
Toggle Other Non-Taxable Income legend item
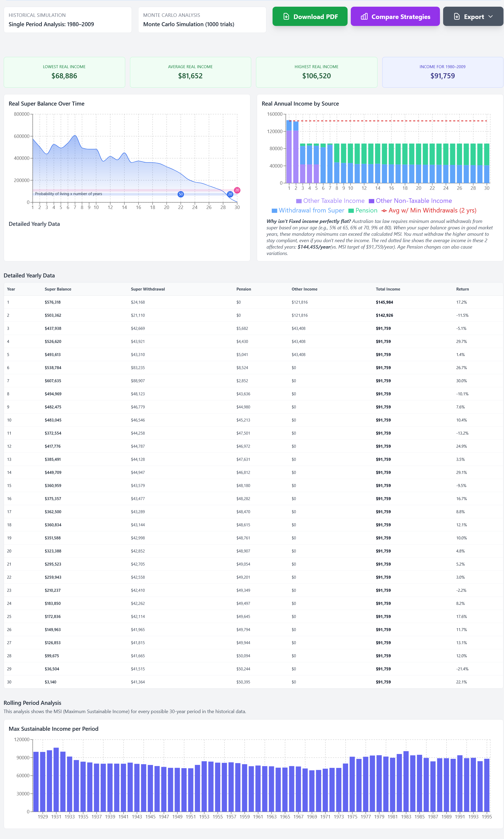[x=410, y=200]
